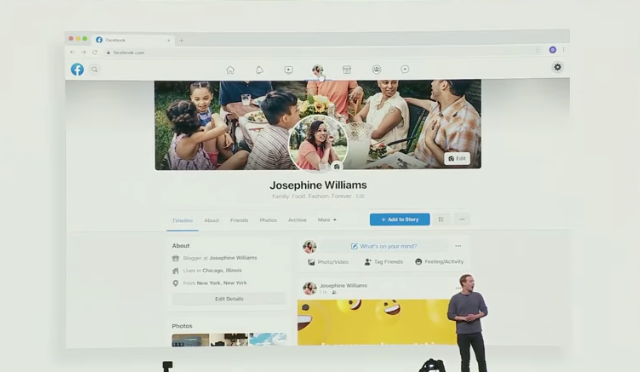Open the notifications bell icon

(260, 70)
